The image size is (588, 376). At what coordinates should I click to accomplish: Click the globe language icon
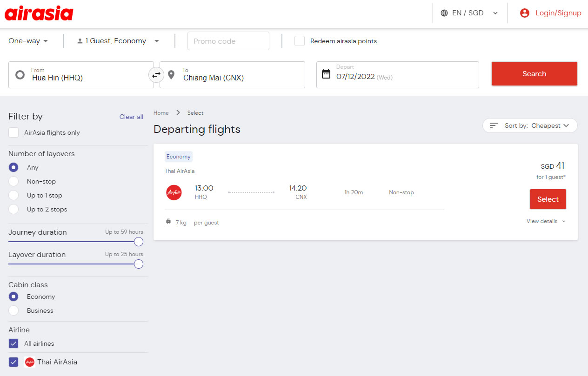444,13
